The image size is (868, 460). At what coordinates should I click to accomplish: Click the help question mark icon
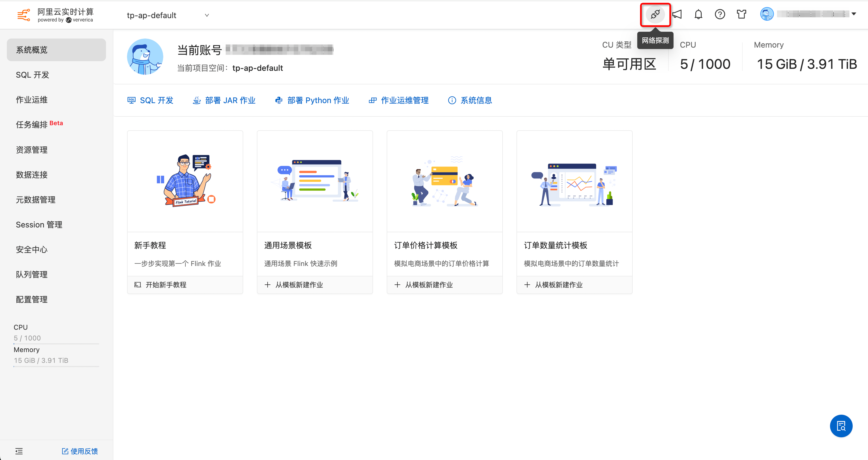[x=720, y=14]
